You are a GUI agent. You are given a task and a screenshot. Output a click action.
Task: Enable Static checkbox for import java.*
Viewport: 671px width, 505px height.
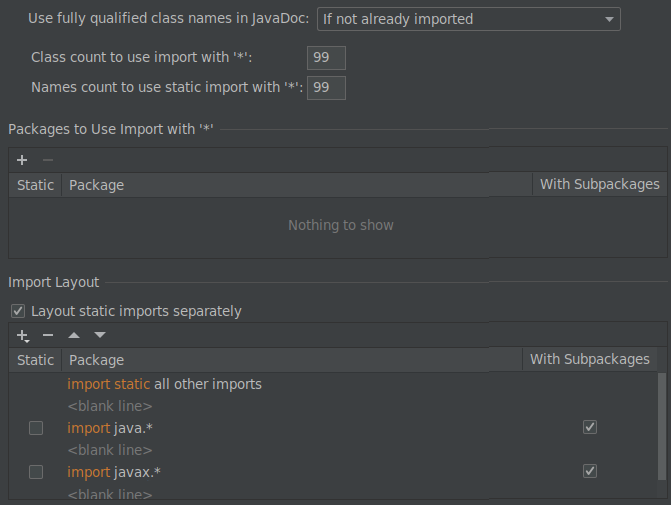[x=36, y=428]
